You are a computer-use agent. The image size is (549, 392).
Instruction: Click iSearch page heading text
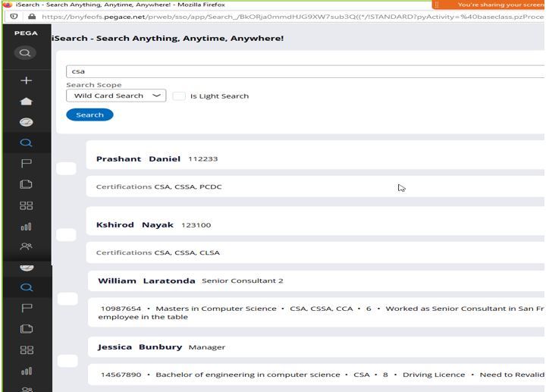(x=168, y=38)
